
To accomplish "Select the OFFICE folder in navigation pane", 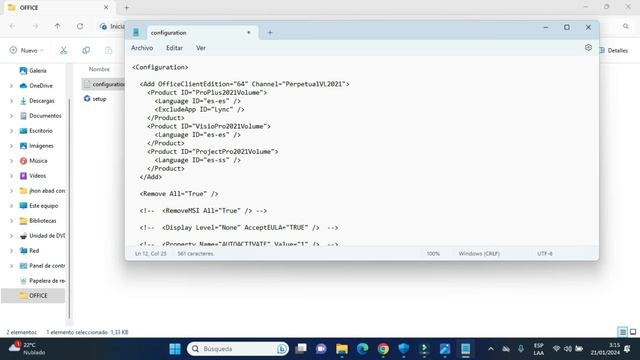I will (33, 296).
